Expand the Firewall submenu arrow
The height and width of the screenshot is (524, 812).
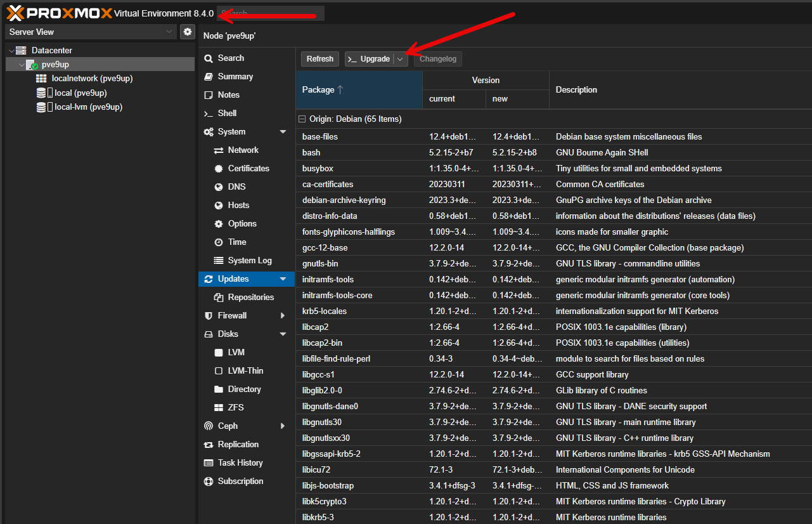283,316
